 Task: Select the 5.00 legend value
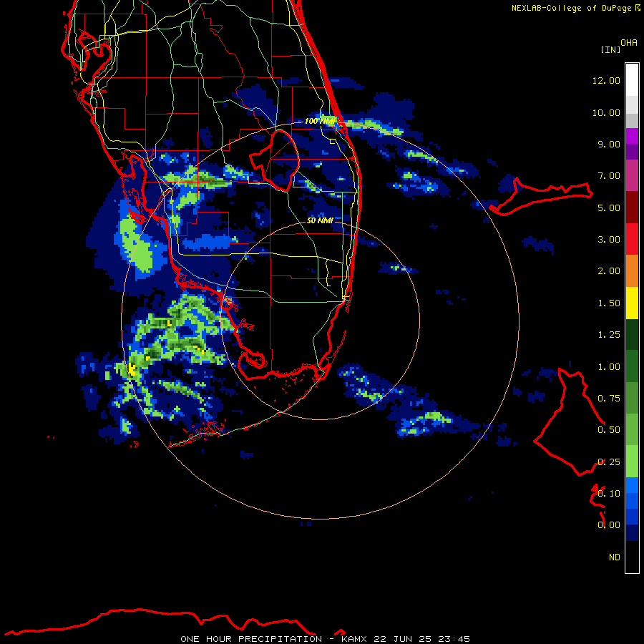[609, 208]
